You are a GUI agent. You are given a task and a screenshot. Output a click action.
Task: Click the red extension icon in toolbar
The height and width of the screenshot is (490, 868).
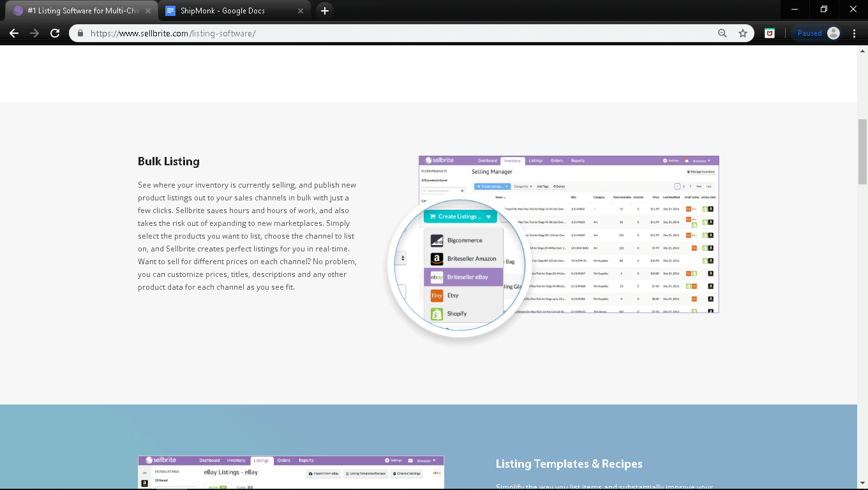(x=770, y=33)
